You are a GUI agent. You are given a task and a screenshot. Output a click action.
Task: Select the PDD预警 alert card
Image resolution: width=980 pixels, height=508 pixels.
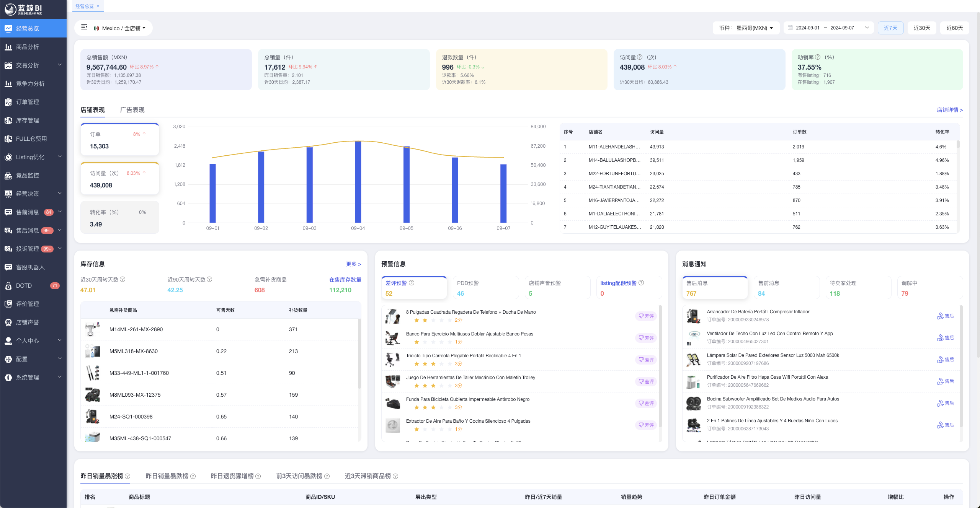(x=485, y=288)
